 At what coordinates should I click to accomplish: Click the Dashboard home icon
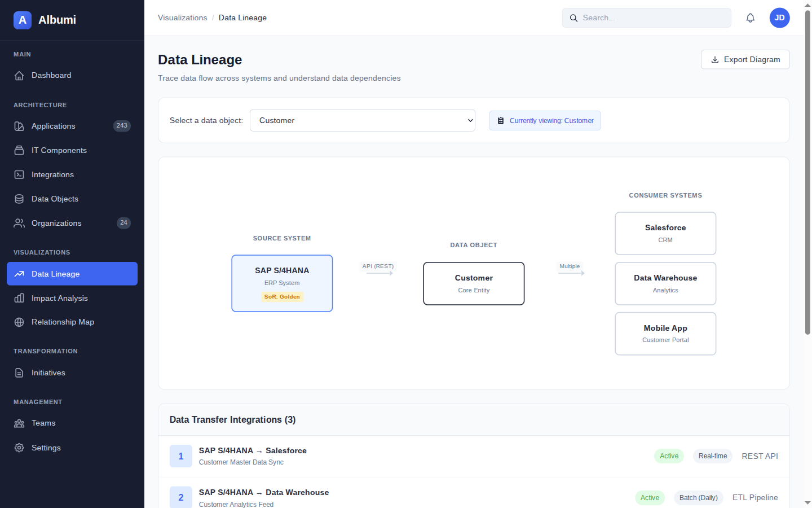tap(19, 75)
